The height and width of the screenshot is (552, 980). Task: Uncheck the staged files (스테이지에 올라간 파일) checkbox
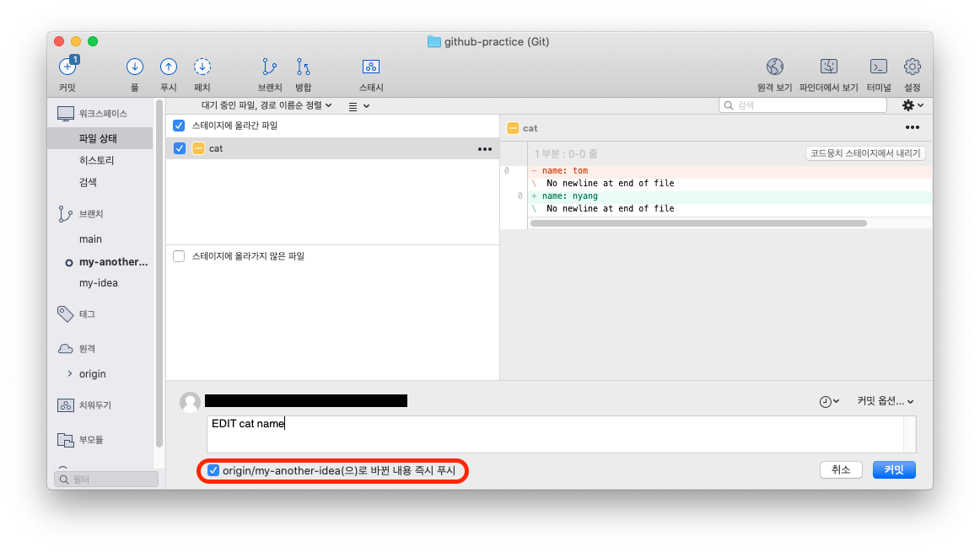[179, 126]
